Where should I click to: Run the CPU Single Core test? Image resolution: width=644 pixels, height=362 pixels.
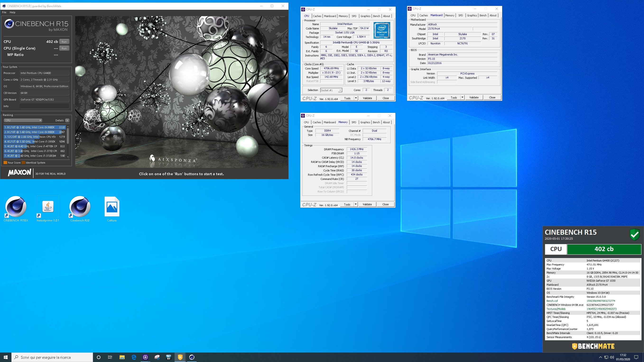[x=64, y=48]
